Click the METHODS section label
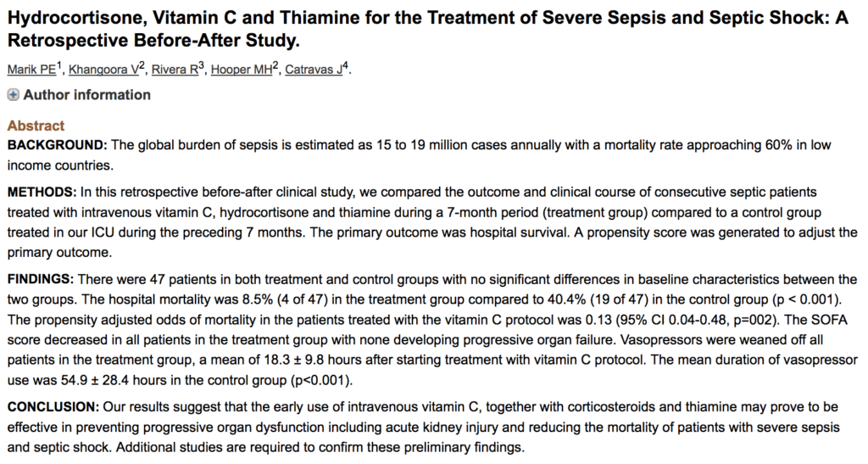Screen dimensions: 868x464 coord(42,193)
